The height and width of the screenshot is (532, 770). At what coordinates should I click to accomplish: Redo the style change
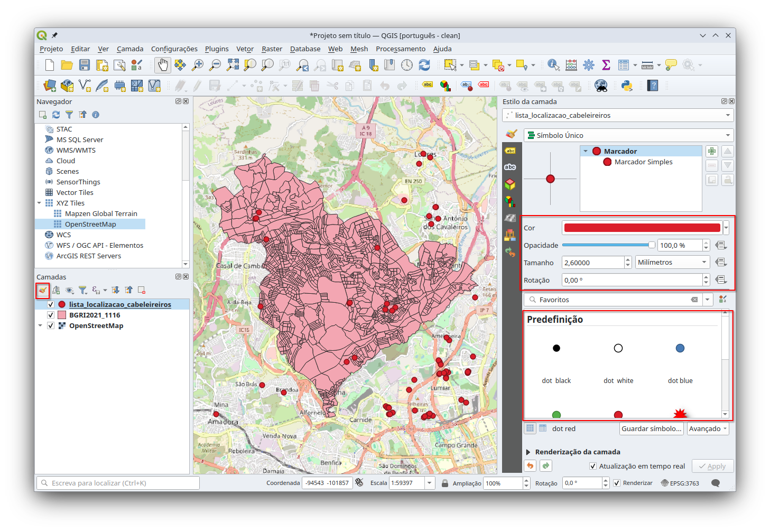(x=546, y=465)
